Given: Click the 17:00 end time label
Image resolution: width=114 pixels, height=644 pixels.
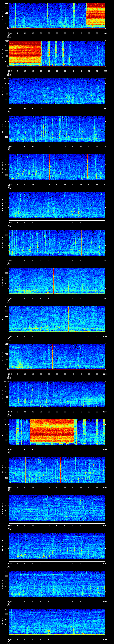Looking at the screenshot, I should pyautogui.click(x=105, y=601).
